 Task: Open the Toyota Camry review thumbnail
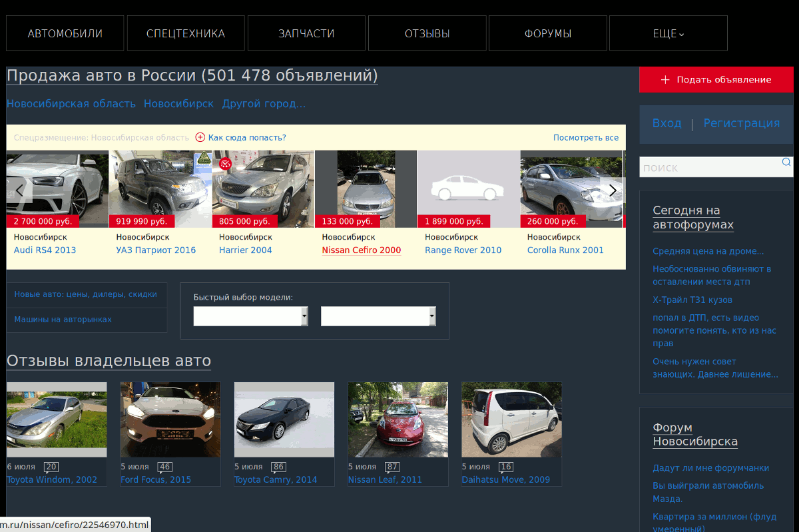point(284,419)
